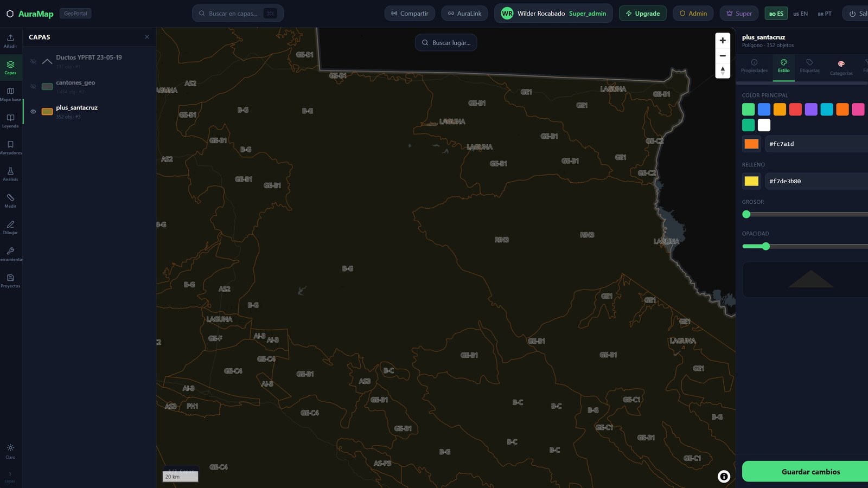Open the Herramientas wrench icon
Image resolution: width=868 pixels, height=488 pixels.
tap(10, 253)
